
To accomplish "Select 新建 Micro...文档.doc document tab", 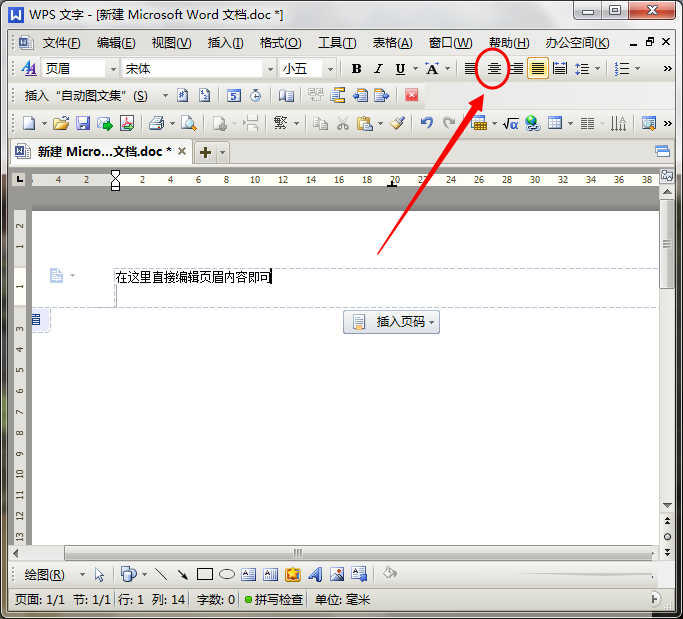I will point(100,152).
